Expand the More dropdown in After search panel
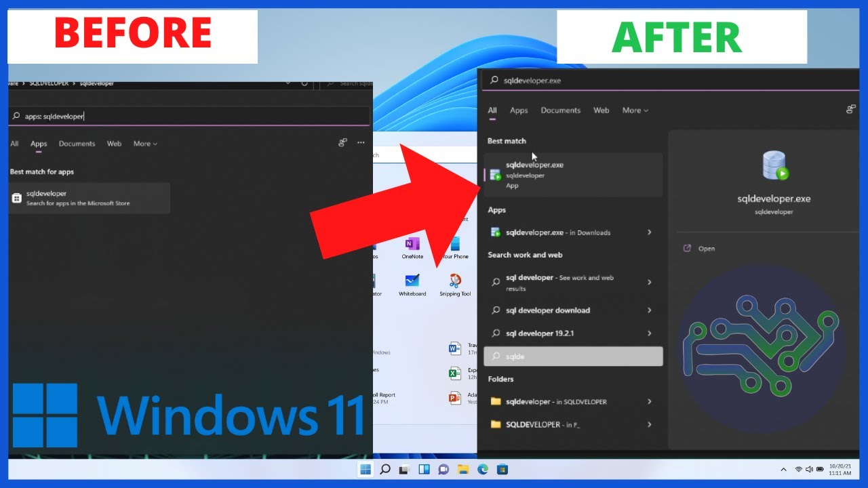 pyautogui.click(x=635, y=110)
